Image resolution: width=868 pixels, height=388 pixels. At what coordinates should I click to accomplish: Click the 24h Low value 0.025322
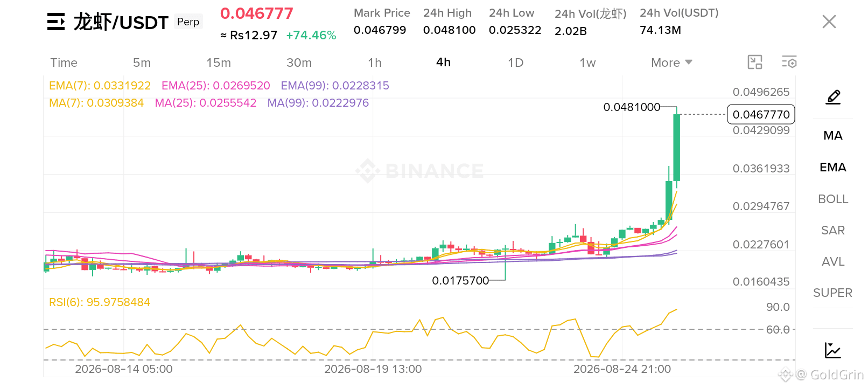(515, 30)
